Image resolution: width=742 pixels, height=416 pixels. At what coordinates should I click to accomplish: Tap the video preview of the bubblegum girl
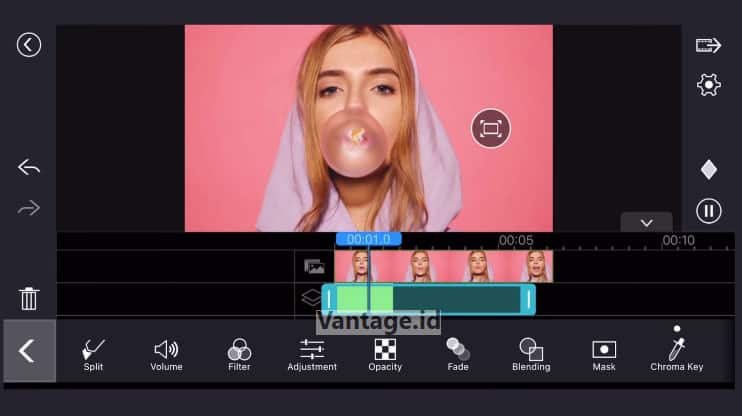coord(369,128)
